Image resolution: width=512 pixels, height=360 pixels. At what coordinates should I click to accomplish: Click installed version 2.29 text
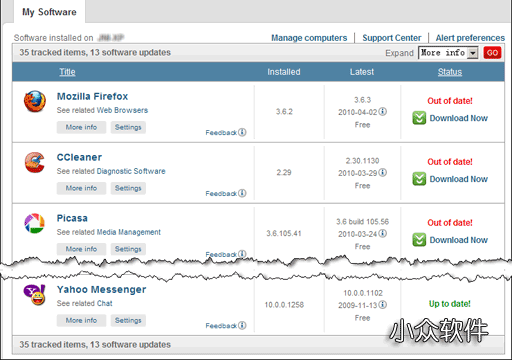point(284,173)
